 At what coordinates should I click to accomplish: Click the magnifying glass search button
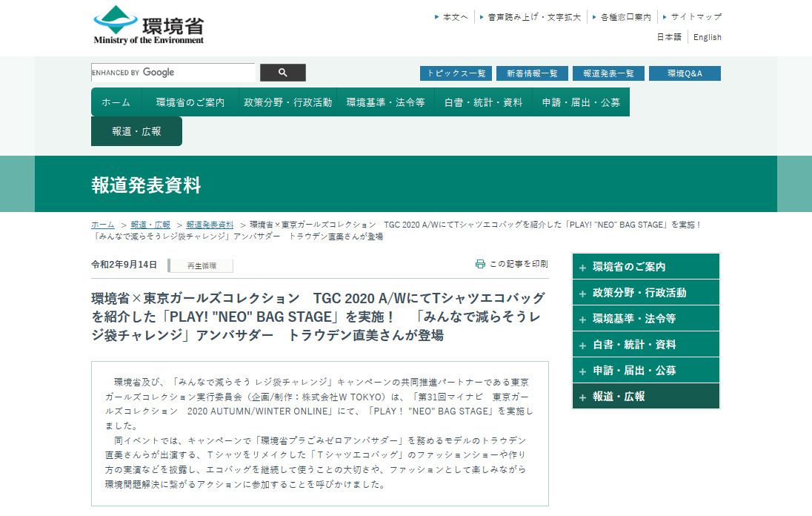tap(282, 73)
